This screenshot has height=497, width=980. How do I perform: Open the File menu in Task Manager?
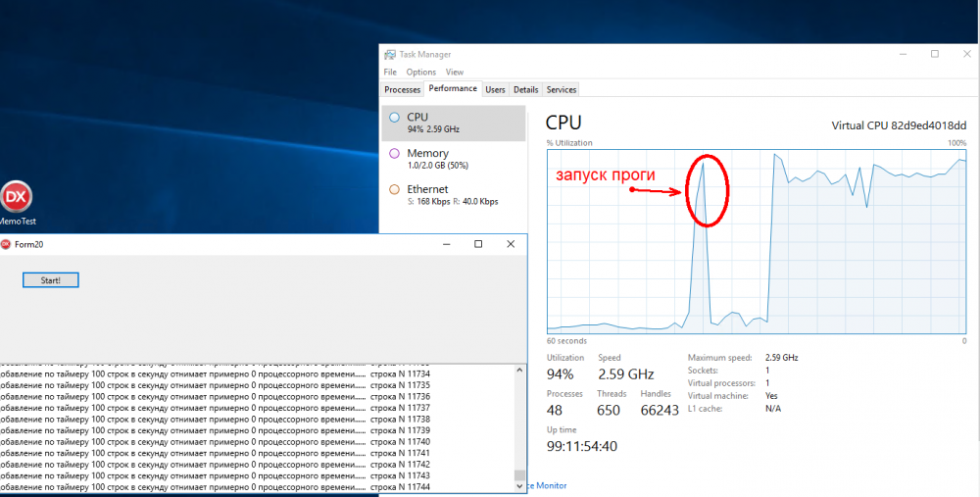click(390, 72)
